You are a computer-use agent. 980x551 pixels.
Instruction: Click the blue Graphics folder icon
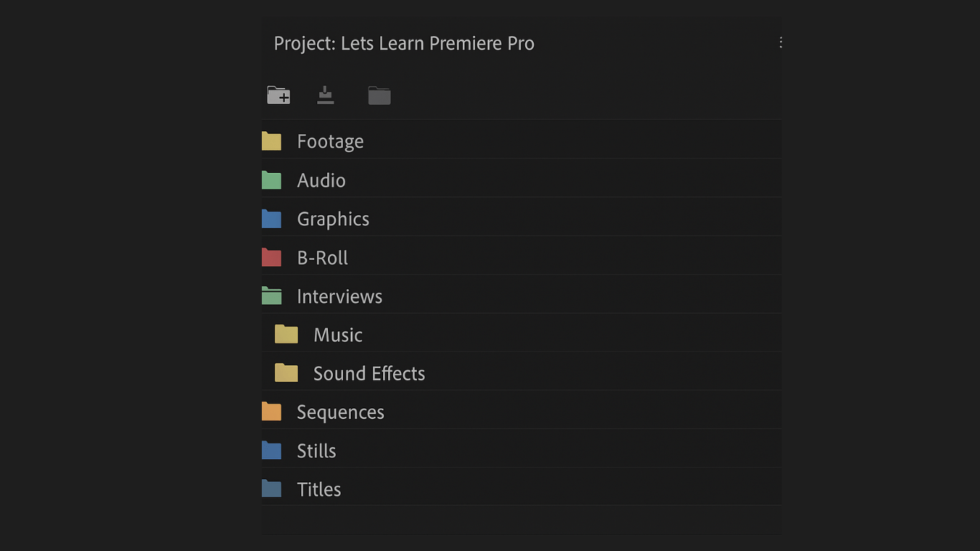271,219
